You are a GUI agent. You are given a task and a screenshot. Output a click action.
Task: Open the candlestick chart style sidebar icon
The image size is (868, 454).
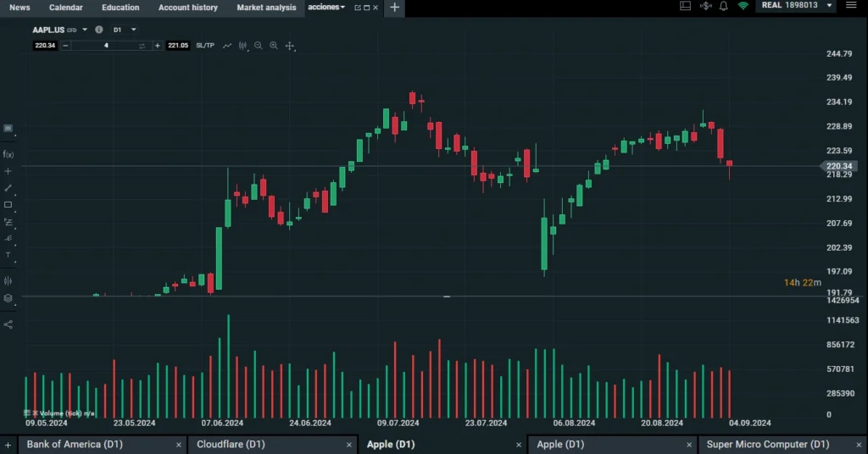tap(8, 281)
